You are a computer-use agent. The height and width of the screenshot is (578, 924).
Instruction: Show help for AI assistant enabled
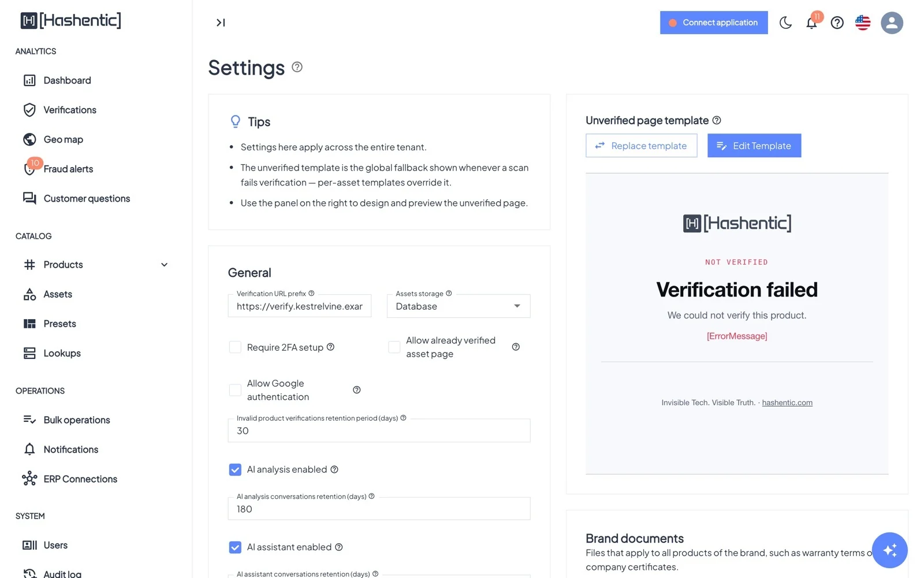coord(339,547)
